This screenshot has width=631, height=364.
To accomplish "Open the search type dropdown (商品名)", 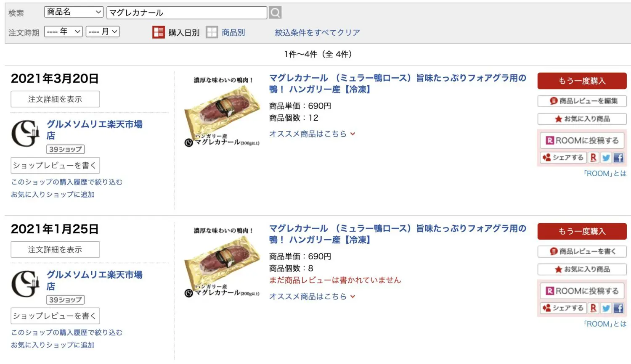I will [x=74, y=12].
